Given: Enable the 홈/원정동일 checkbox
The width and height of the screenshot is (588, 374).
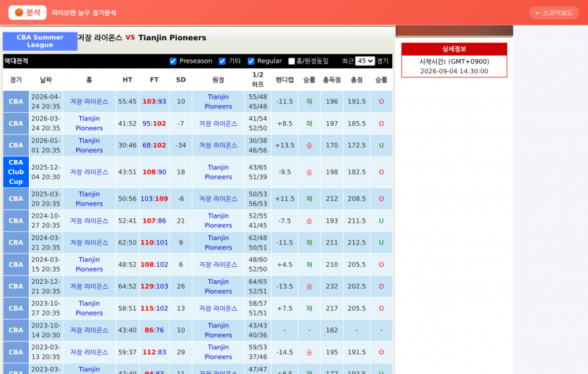Looking at the screenshot, I should tap(292, 61).
